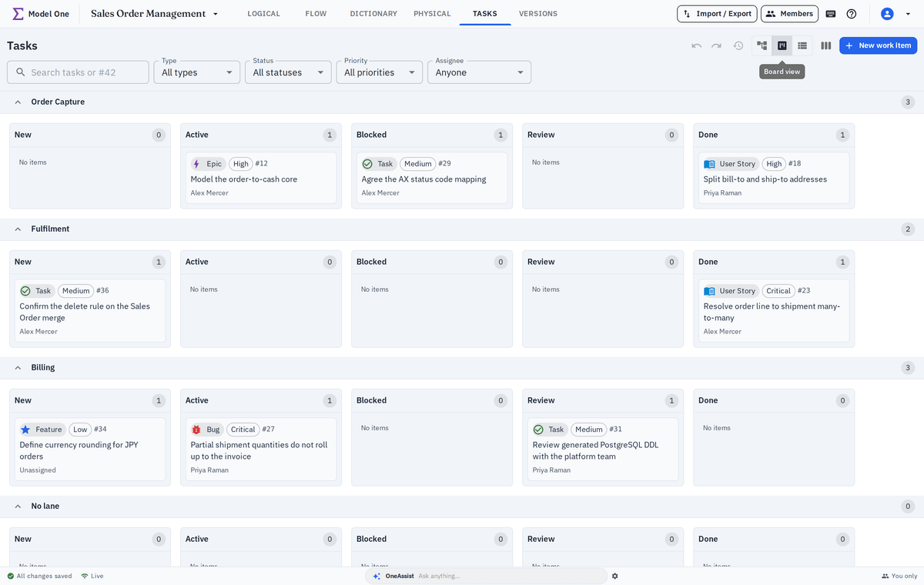Switch to the Dictionary tab
The image size is (924, 585).
click(x=373, y=14)
